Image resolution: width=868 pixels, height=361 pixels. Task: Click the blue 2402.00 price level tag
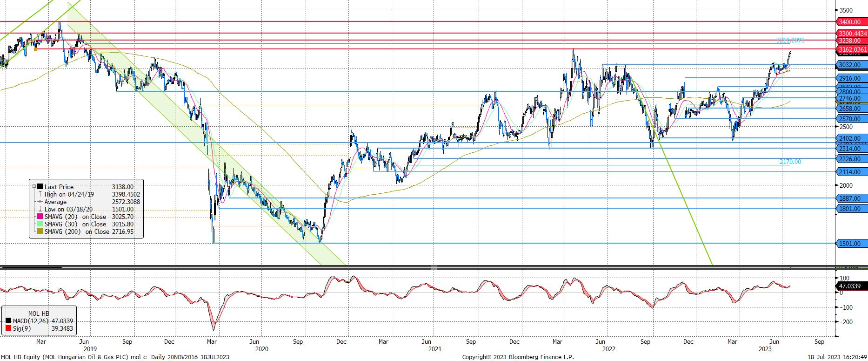(852, 138)
